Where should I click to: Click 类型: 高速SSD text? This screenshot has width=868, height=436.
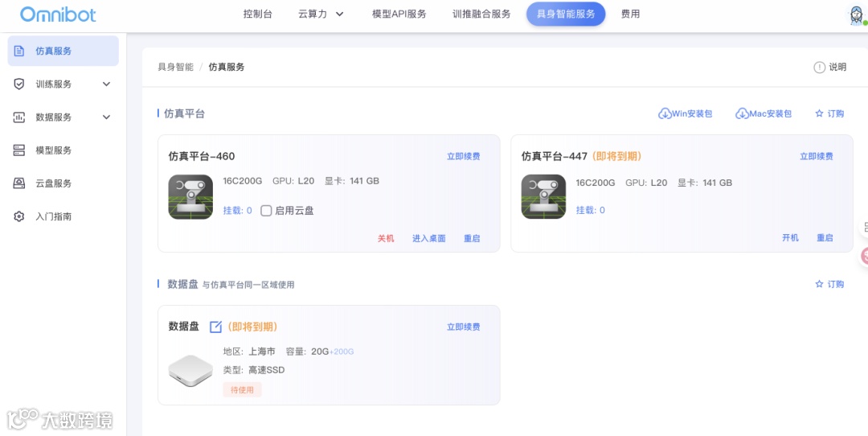(x=254, y=370)
